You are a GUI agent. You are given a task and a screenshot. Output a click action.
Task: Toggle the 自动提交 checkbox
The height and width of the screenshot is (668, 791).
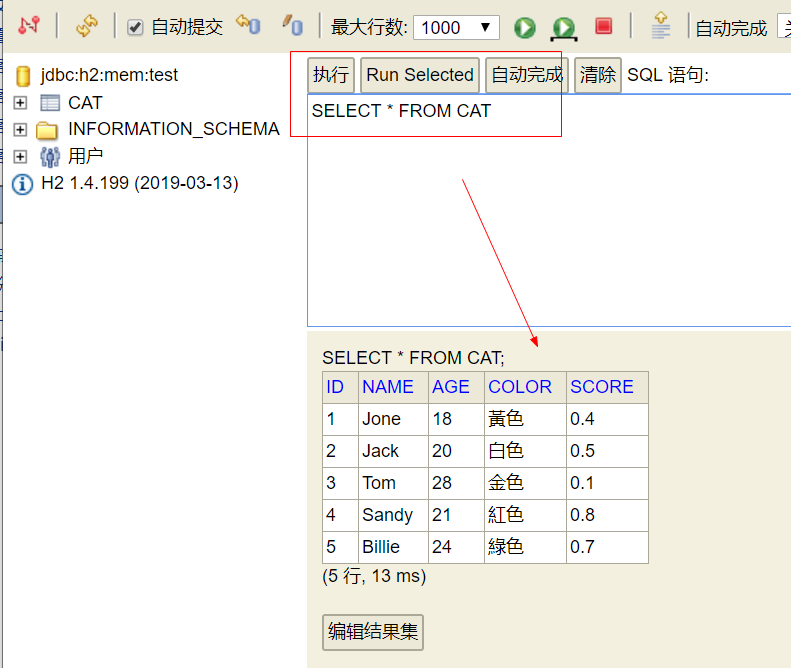click(x=135, y=27)
